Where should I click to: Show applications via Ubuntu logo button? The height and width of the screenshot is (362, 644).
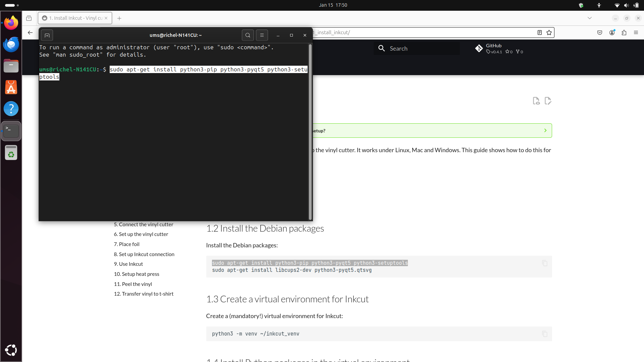pyautogui.click(x=11, y=350)
